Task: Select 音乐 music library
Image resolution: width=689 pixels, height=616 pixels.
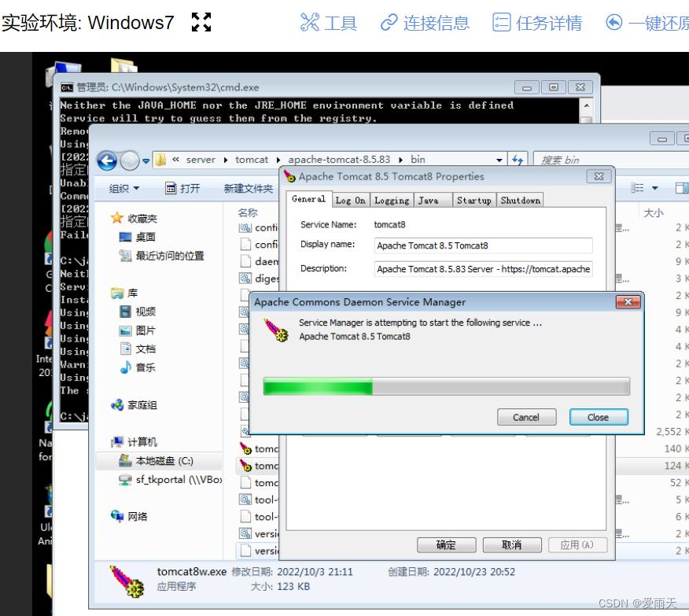Action: point(137,367)
